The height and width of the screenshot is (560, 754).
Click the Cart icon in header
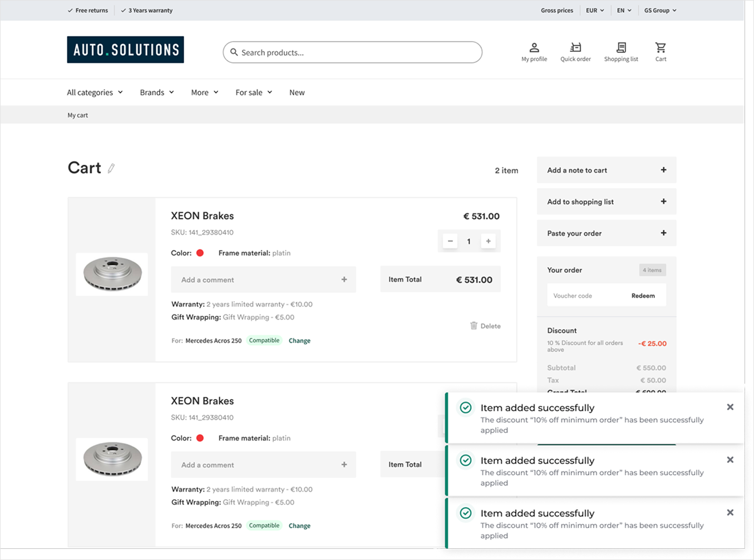point(661,48)
